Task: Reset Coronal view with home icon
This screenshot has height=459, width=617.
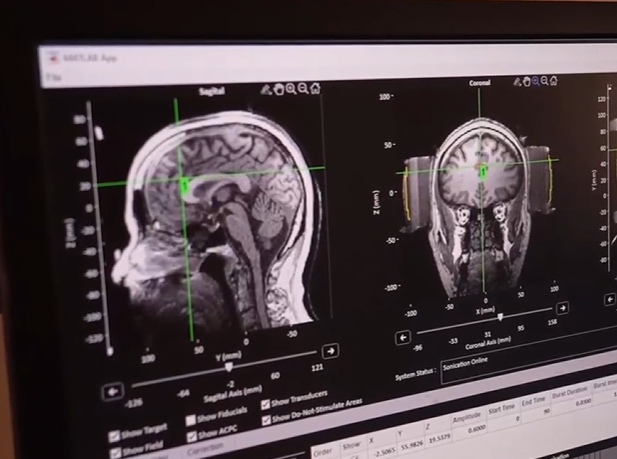Action: pos(554,81)
